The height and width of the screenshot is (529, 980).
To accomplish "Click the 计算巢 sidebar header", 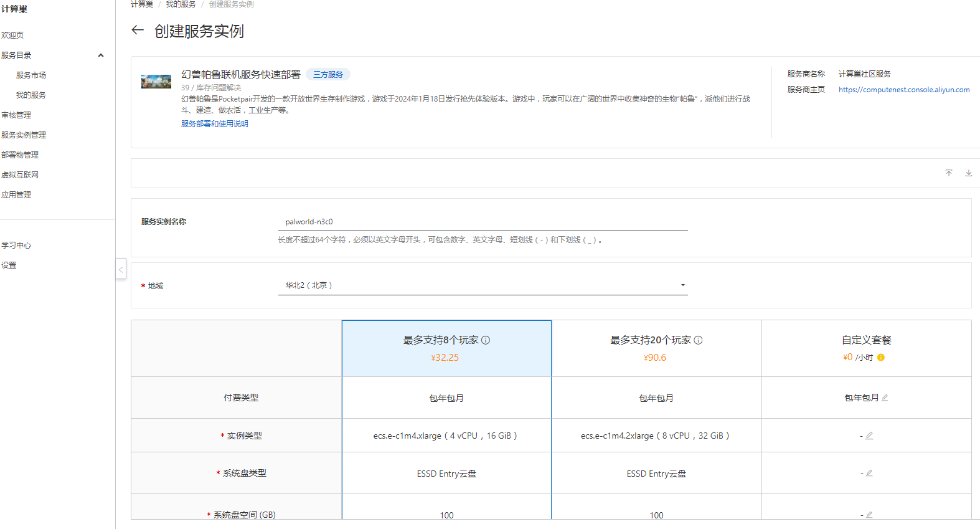I will coord(14,9).
